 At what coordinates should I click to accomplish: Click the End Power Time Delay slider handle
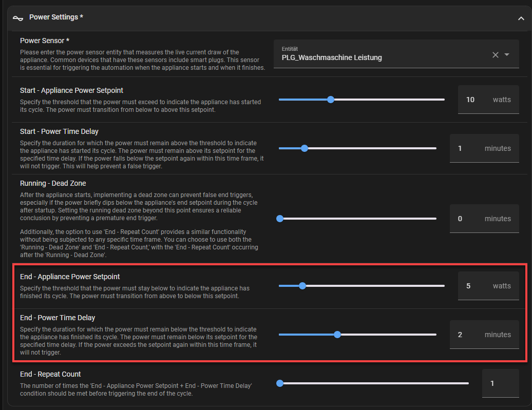click(x=337, y=335)
